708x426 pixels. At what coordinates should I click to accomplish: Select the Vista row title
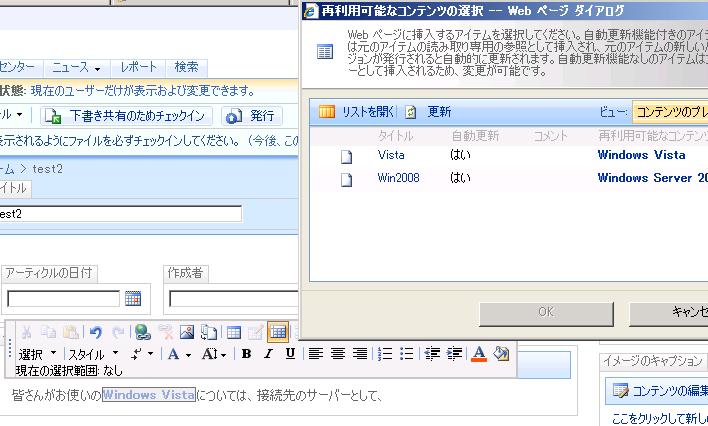(x=391, y=155)
